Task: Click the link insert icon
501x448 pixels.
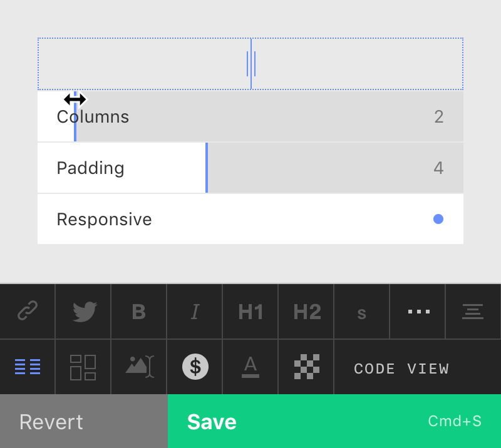Action: tap(28, 311)
